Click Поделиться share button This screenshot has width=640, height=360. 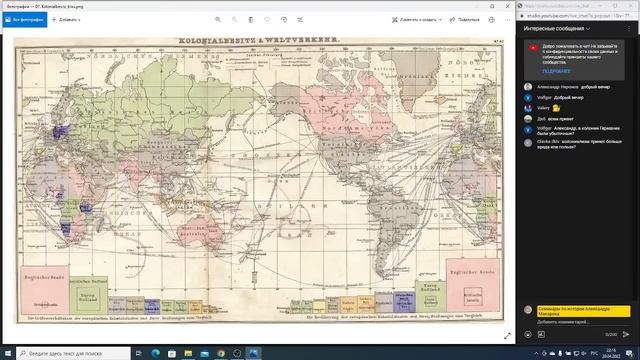[x=464, y=20]
